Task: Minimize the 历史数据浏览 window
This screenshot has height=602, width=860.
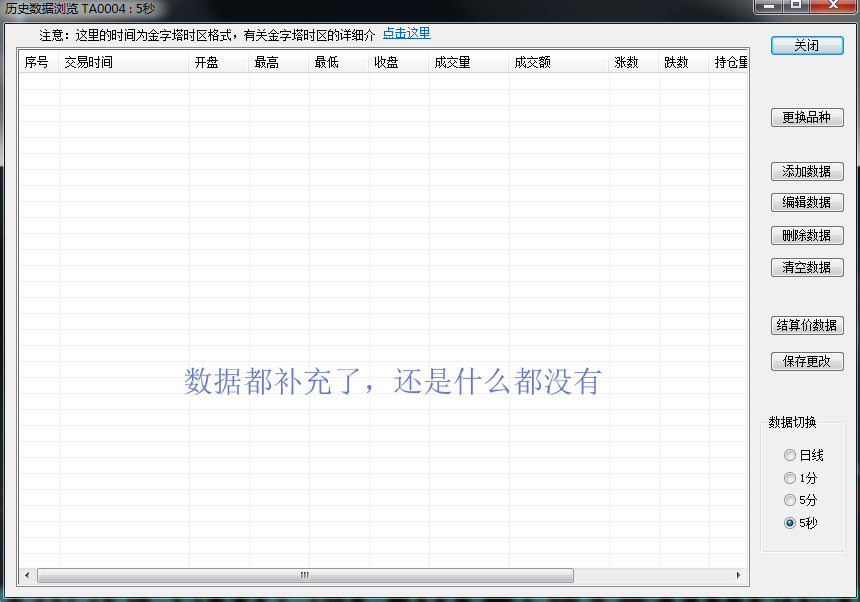Action: 769,5
